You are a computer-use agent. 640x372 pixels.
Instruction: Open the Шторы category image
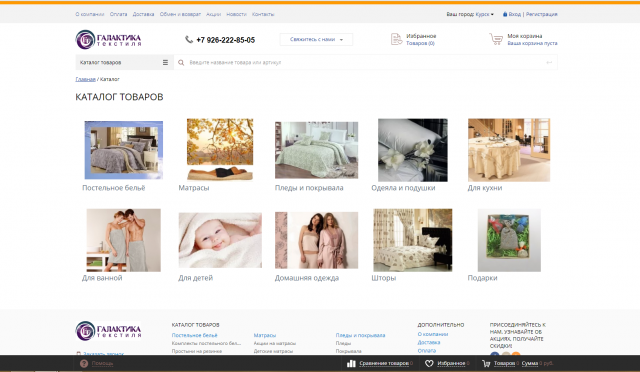[413, 240]
